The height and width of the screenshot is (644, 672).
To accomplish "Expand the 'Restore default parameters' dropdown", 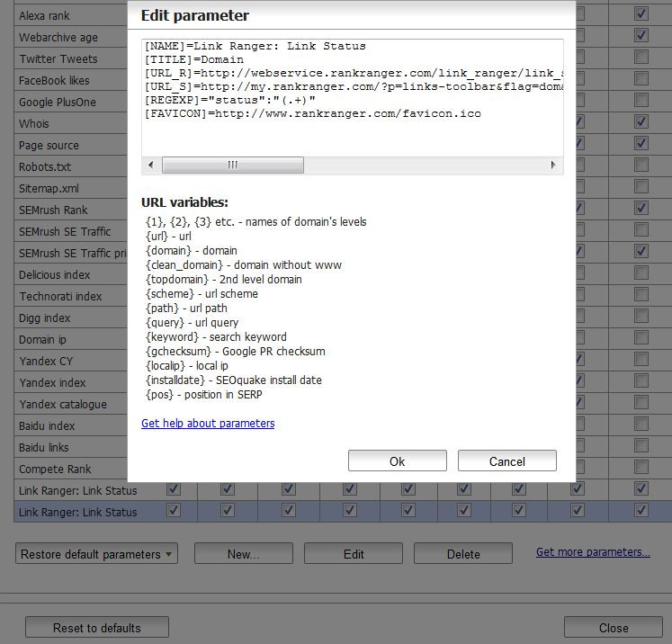I will [97, 554].
